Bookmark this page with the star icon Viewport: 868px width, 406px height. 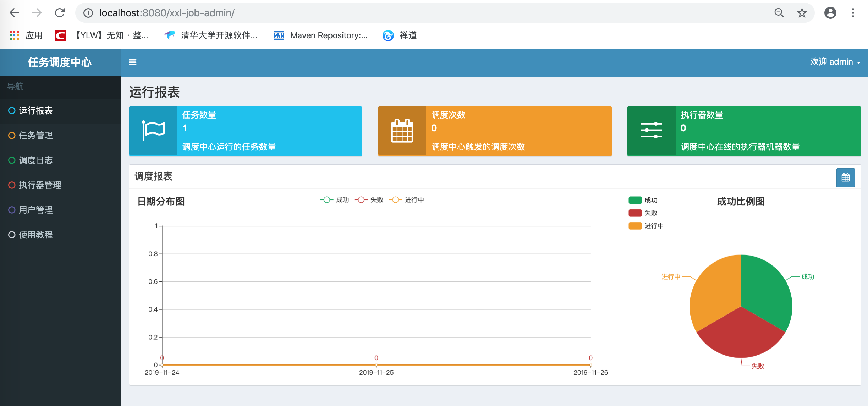tap(802, 13)
